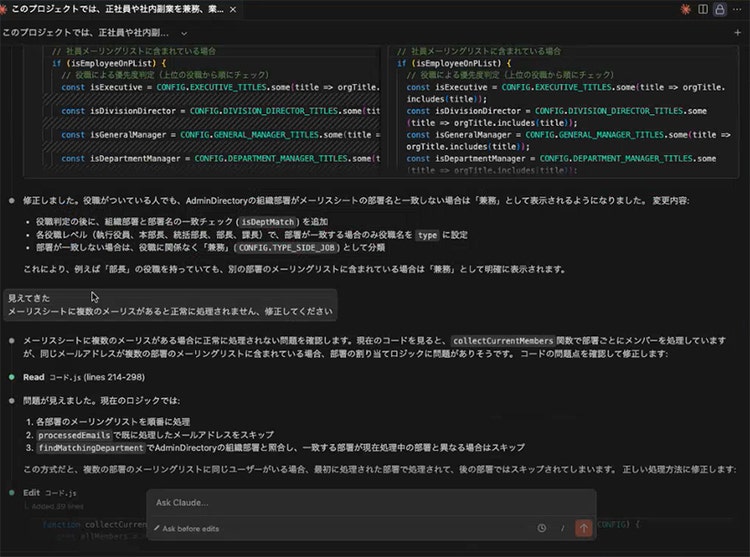
Task: Click the split editor icon
Action: point(703,9)
